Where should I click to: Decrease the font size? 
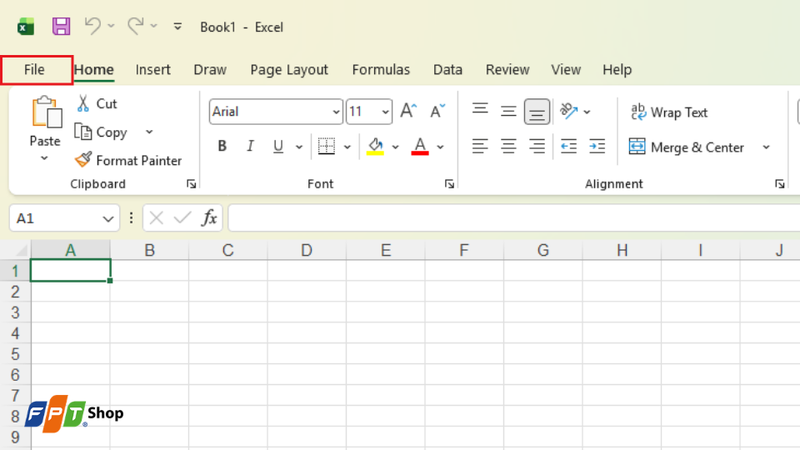pos(437,111)
